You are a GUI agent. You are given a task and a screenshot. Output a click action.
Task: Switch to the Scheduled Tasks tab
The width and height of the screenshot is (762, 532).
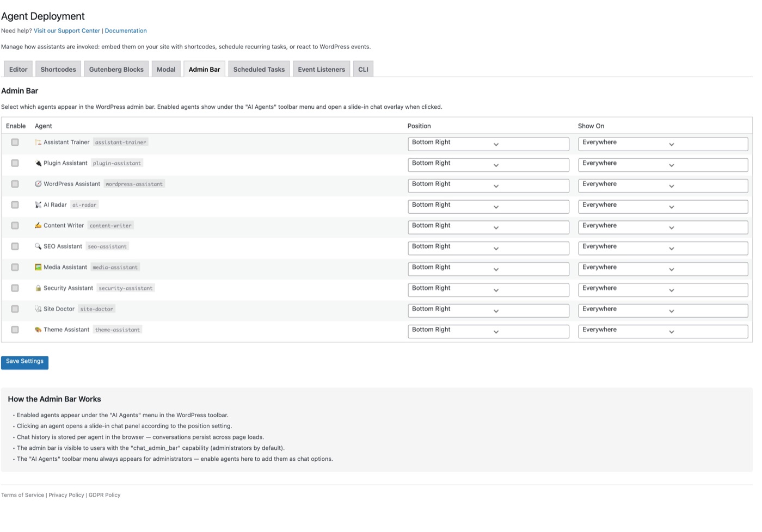(x=259, y=69)
